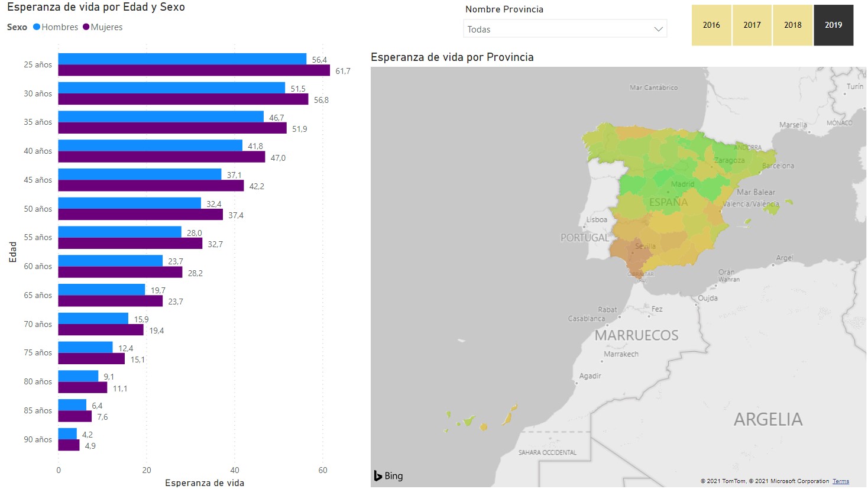Click the Lisboa label on the map

tap(597, 219)
